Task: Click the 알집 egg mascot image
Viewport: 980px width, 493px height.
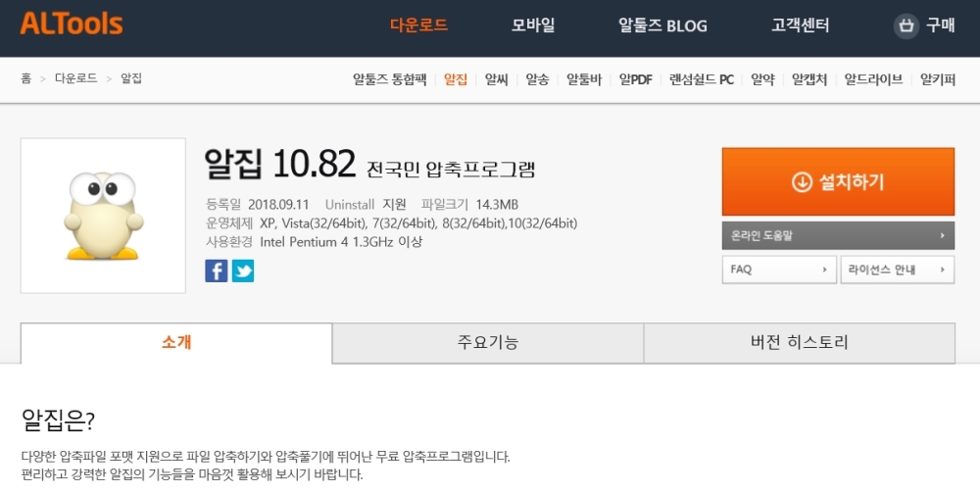Action: tap(103, 216)
